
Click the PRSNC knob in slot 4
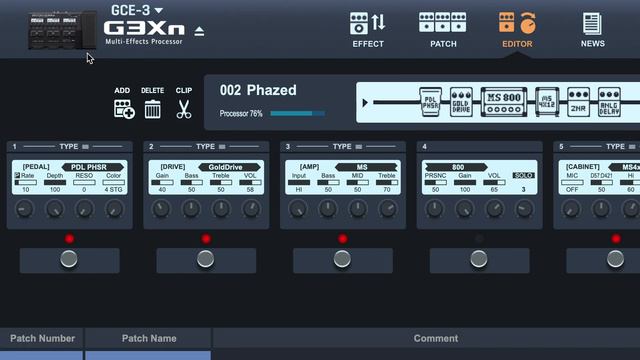(x=435, y=209)
